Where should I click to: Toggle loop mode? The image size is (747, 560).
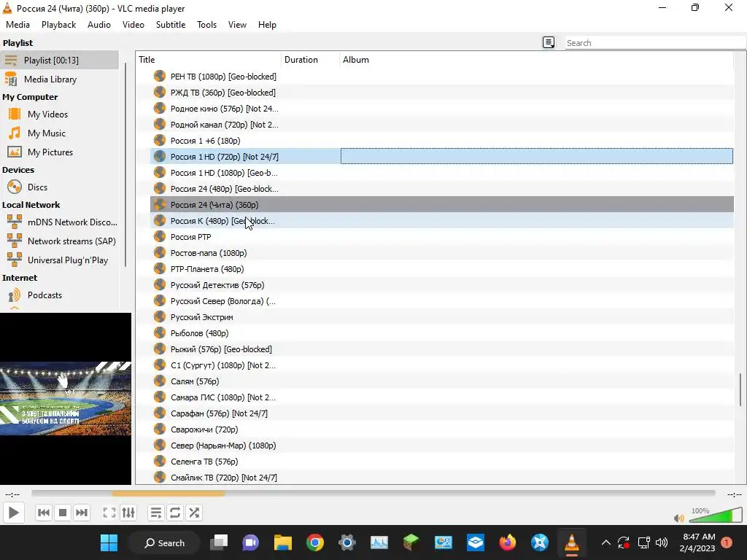[x=175, y=513]
